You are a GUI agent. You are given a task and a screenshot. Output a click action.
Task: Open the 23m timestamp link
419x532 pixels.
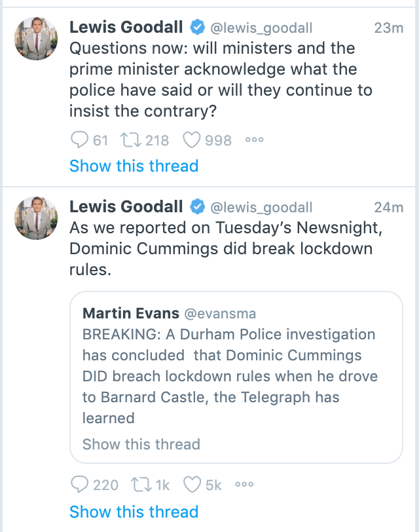(388, 28)
